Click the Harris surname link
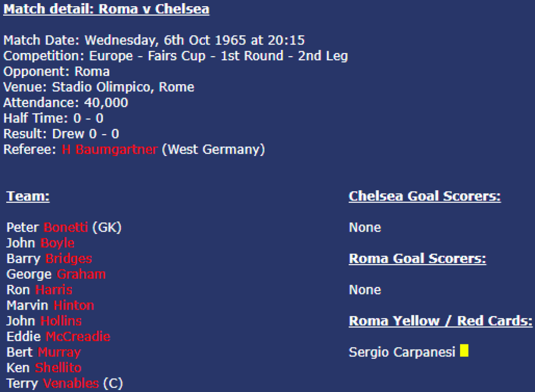 (x=53, y=290)
